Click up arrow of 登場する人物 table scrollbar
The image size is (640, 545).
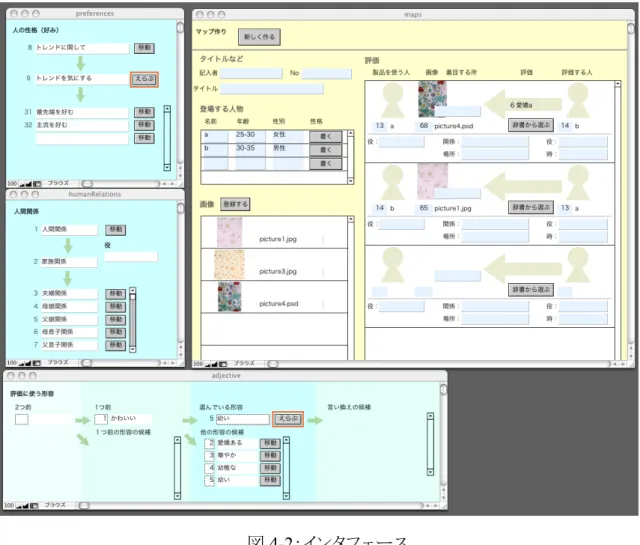[x=351, y=133]
